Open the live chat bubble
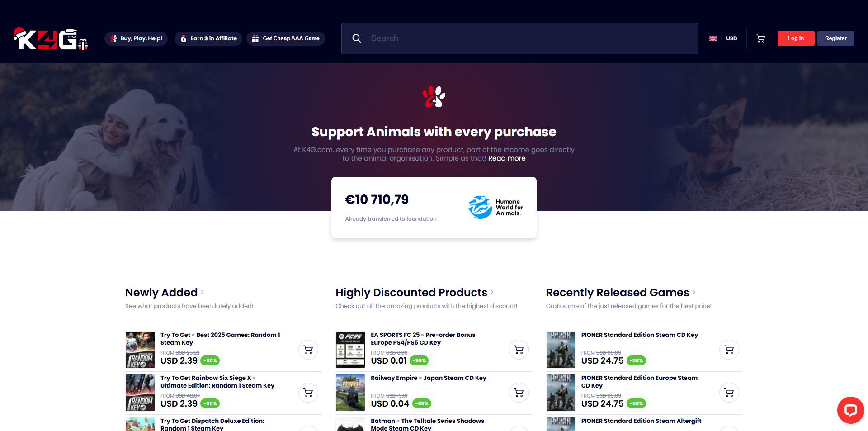Image resolution: width=868 pixels, height=431 pixels. pyautogui.click(x=850, y=410)
